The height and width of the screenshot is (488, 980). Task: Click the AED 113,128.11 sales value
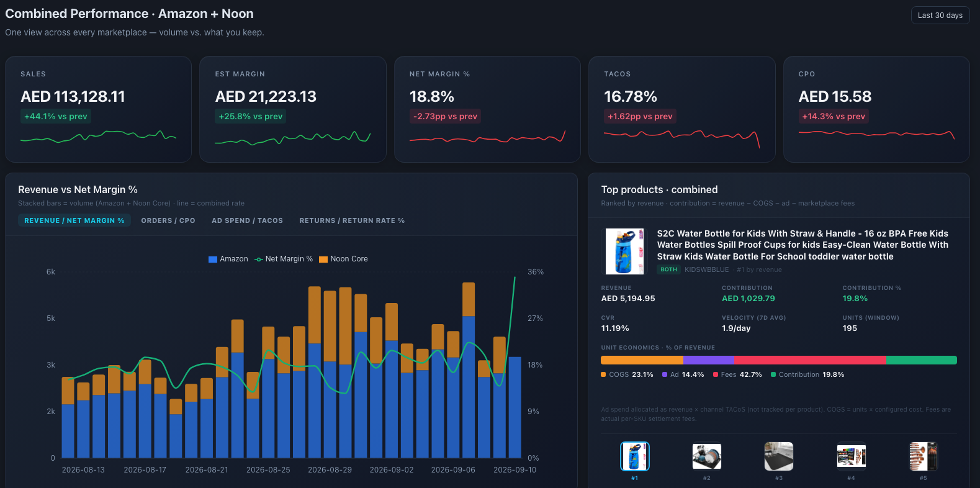tap(73, 96)
